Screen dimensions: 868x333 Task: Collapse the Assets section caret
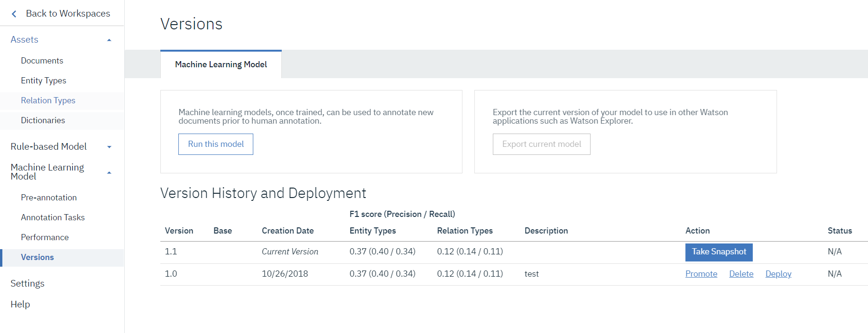[x=109, y=40]
